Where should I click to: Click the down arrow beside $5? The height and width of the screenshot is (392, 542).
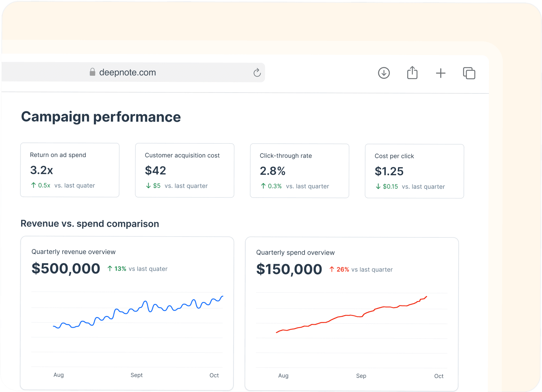(148, 186)
